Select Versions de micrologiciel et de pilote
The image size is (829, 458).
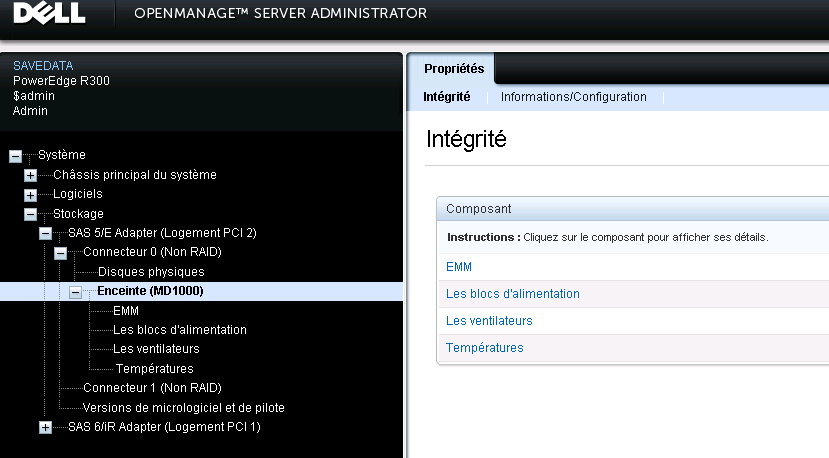[183, 407]
